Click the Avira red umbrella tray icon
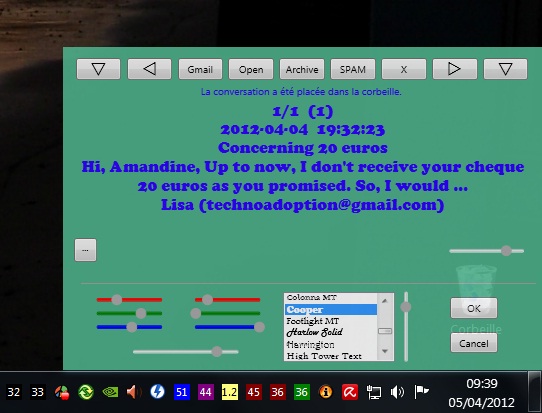Screen dimensions: 542x413 coord(349,392)
